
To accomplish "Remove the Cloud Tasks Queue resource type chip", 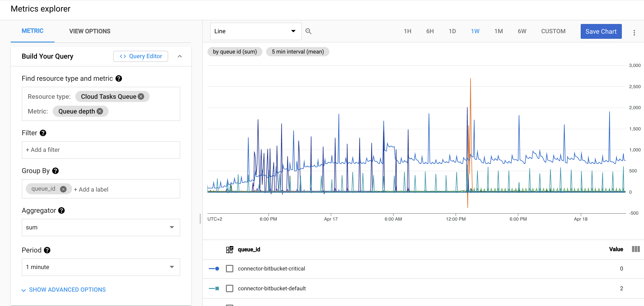I will click(141, 96).
